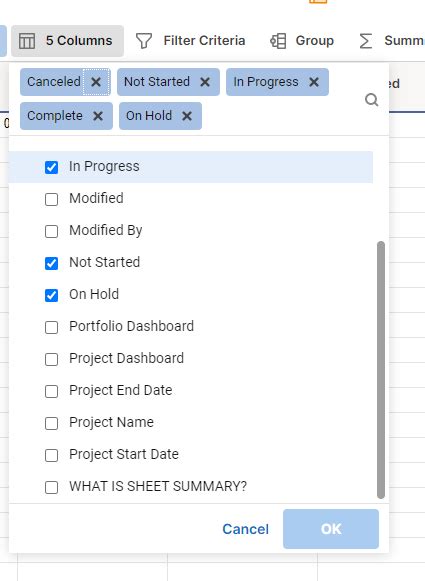Click the Summarize sigma icon
This screenshot has height=581, width=425.
(x=366, y=41)
